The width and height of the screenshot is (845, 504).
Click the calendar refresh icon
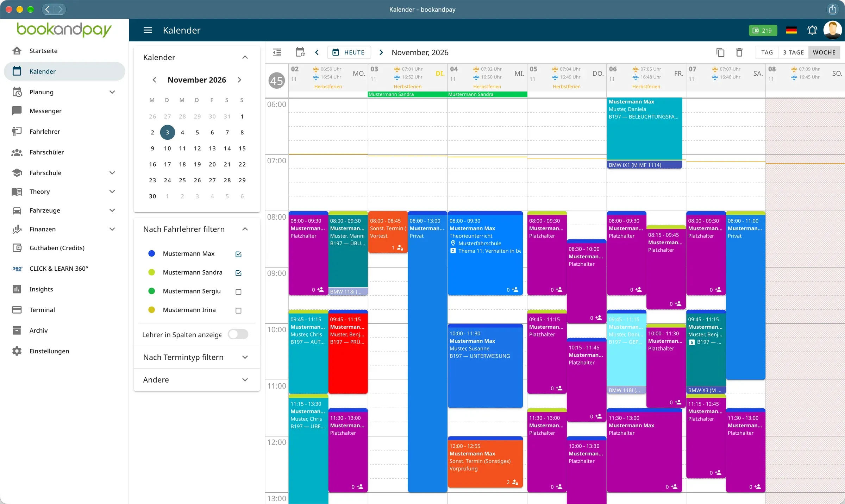click(300, 52)
